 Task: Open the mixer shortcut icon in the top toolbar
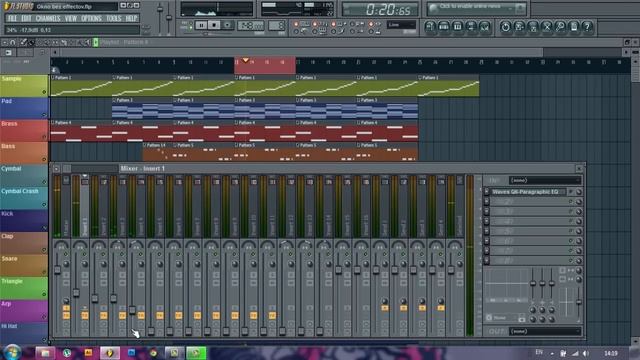485,27
